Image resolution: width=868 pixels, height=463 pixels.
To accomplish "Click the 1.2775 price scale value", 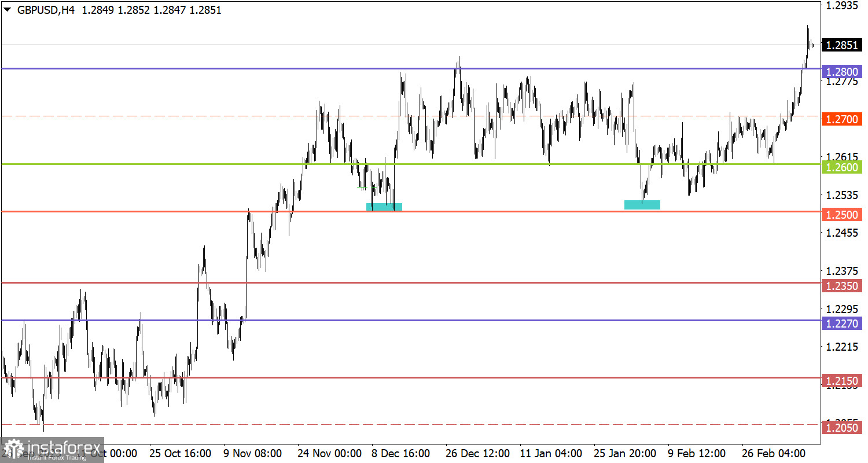I will (x=842, y=82).
